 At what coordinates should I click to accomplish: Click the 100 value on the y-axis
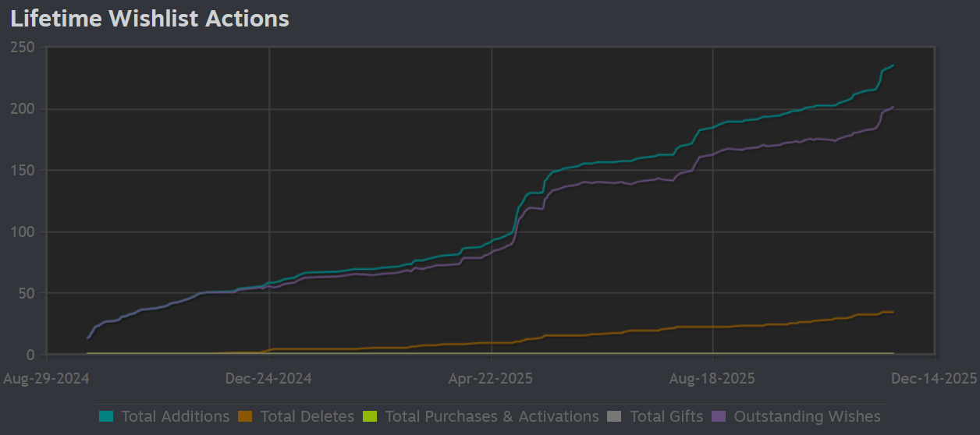[22, 232]
